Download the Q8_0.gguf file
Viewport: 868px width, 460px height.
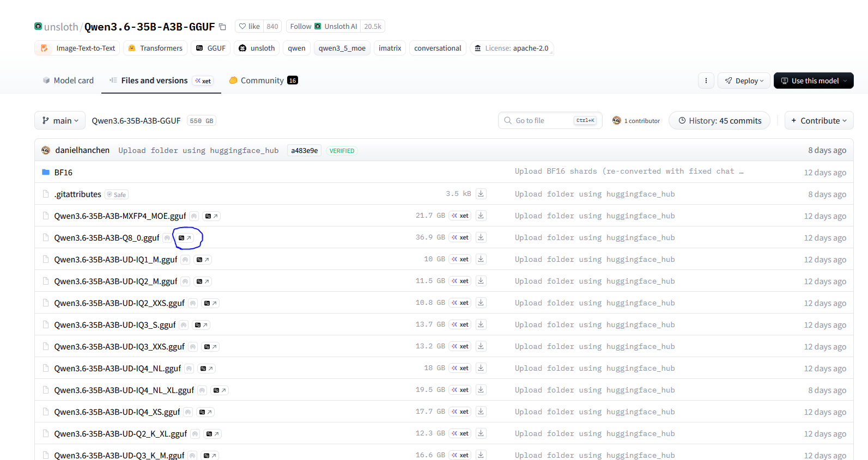click(x=481, y=237)
